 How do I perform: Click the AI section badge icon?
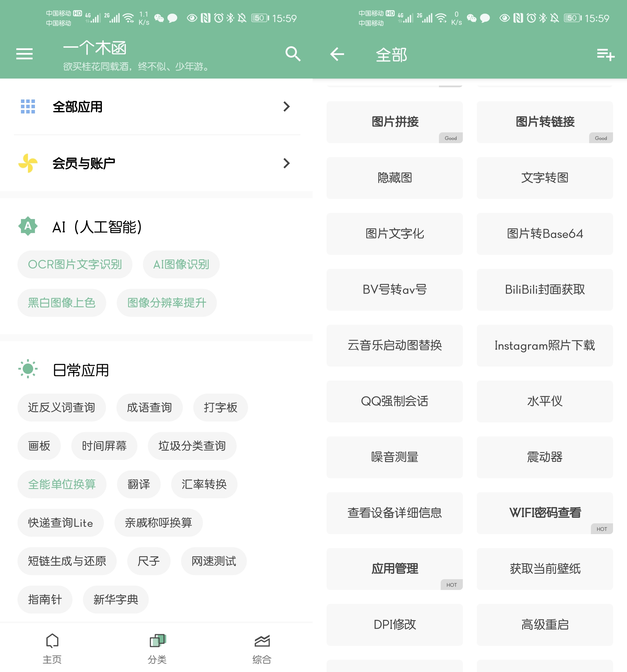(28, 226)
